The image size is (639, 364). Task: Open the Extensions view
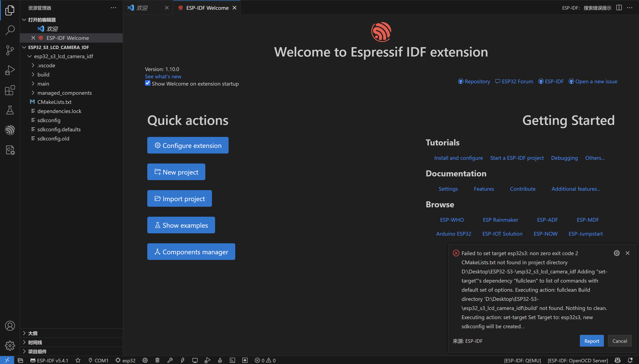(10, 90)
